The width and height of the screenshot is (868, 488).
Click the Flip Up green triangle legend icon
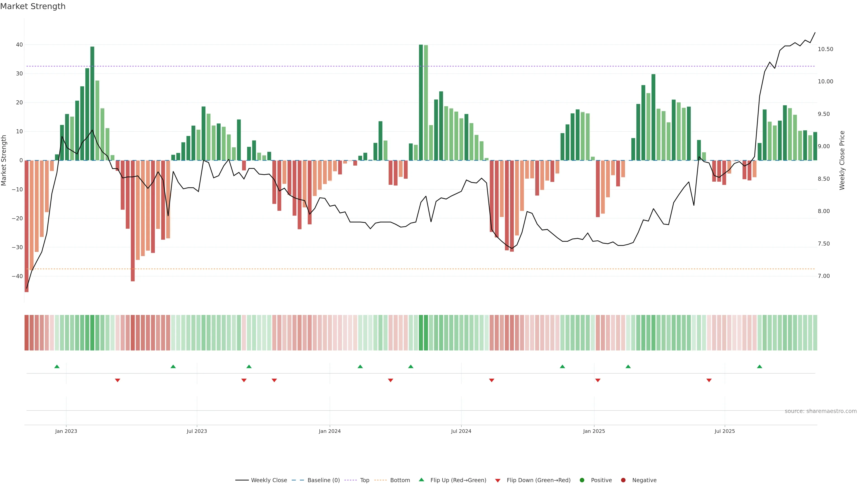click(421, 480)
